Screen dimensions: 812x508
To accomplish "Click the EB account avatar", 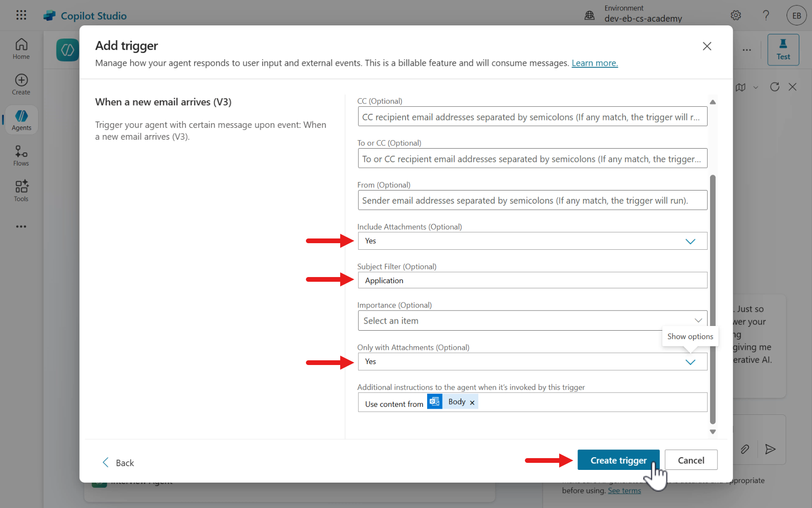I will coord(796,16).
